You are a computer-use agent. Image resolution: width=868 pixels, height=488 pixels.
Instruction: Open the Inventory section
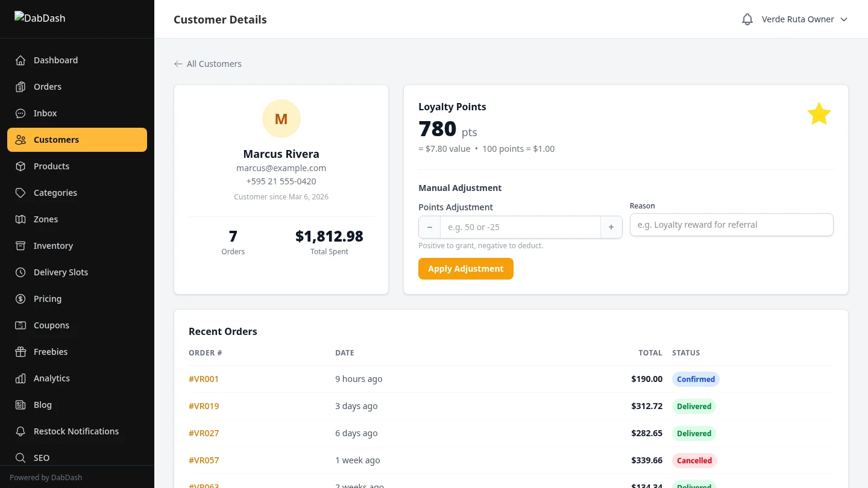pyautogui.click(x=53, y=245)
